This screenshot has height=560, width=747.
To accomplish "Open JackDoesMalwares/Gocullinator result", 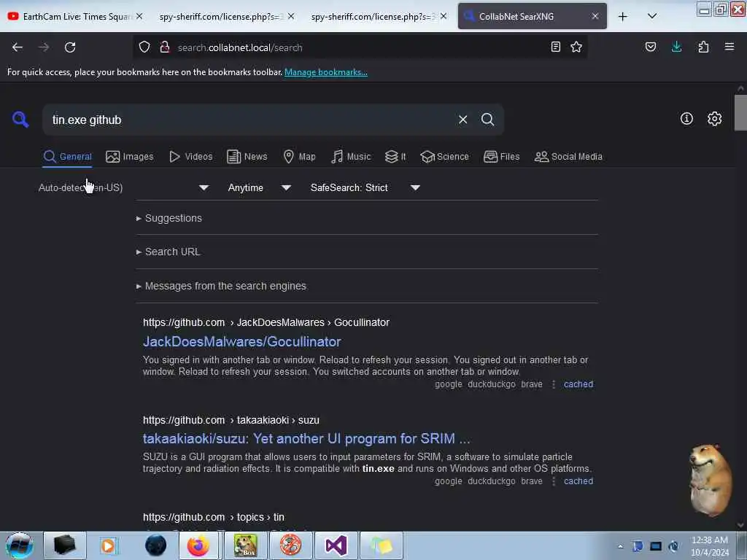I will [242, 341].
